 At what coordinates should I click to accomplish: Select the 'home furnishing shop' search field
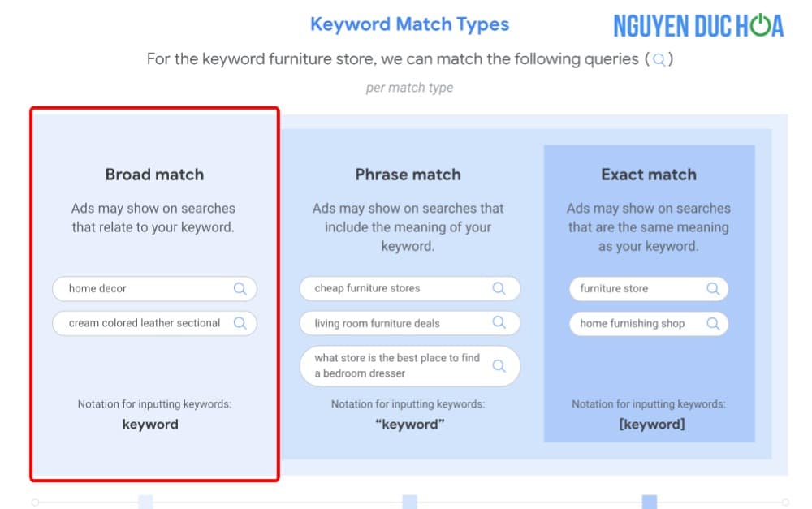click(637, 323)
